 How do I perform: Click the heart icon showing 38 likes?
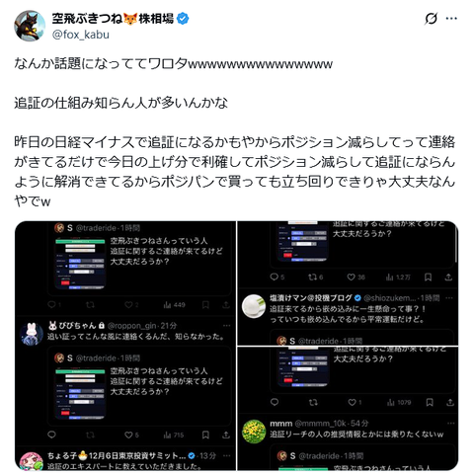tap(351, 278)
